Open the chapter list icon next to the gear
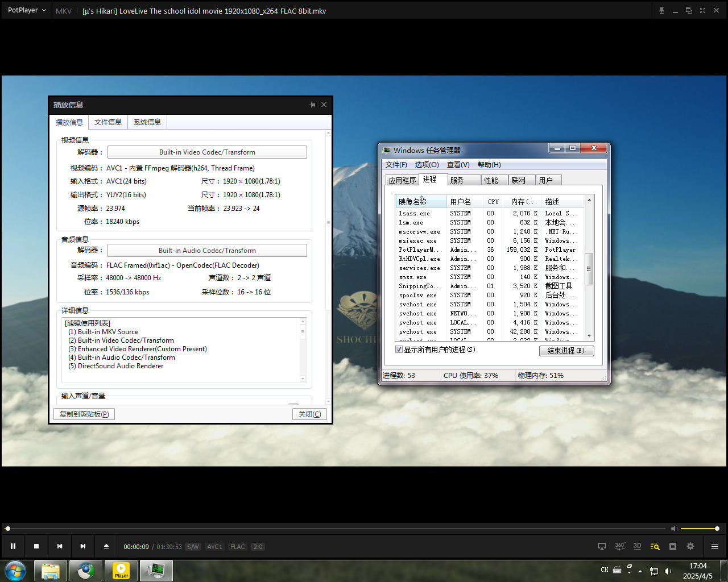The height and width of the screenshot is (582, 728). [x=673, y=546]
